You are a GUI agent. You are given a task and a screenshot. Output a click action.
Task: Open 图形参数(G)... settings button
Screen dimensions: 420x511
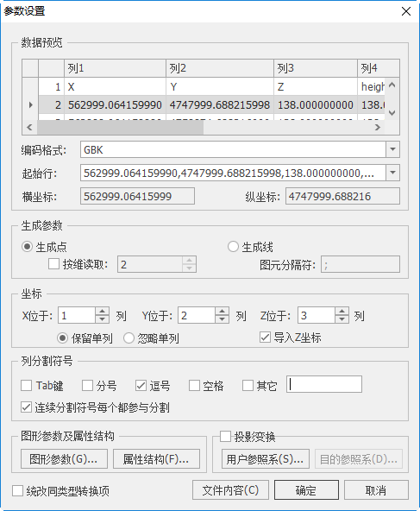[64, 459]
